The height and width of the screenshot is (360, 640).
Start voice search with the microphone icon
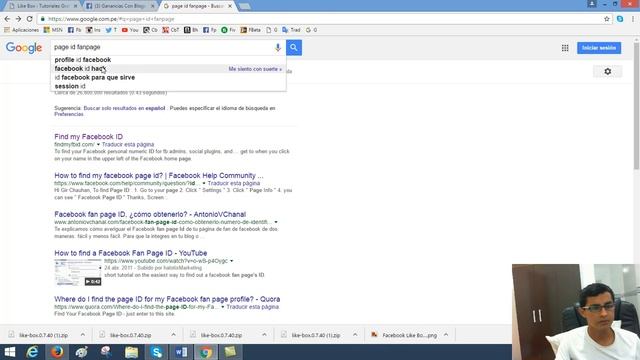pyautogui.click(x=278, y=47)
